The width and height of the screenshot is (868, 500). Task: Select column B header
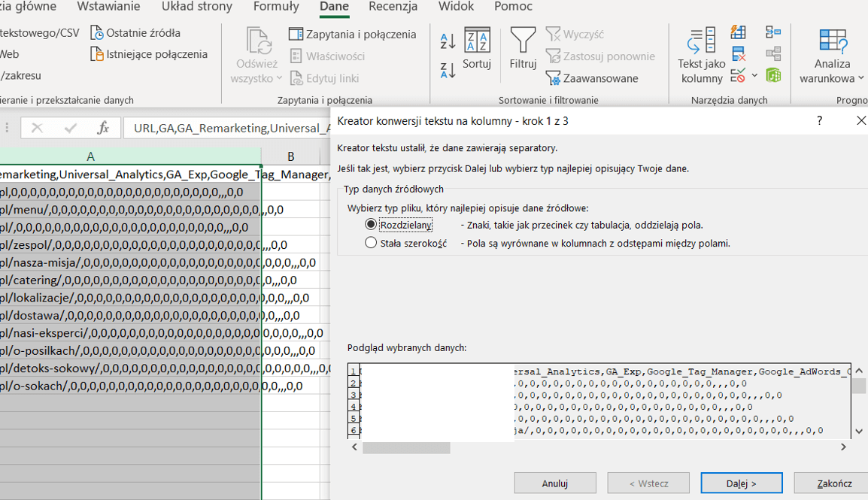(x=290, y=156)
